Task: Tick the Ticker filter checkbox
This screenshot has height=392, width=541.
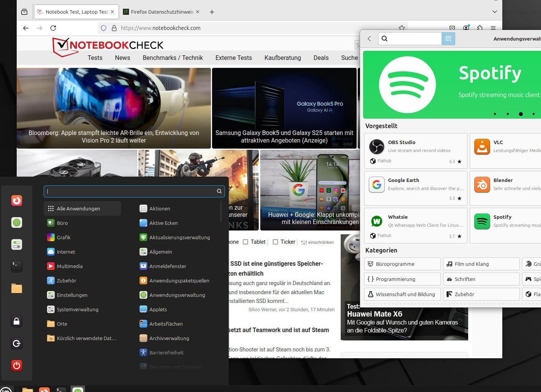Action: click(x=275, y=242)
